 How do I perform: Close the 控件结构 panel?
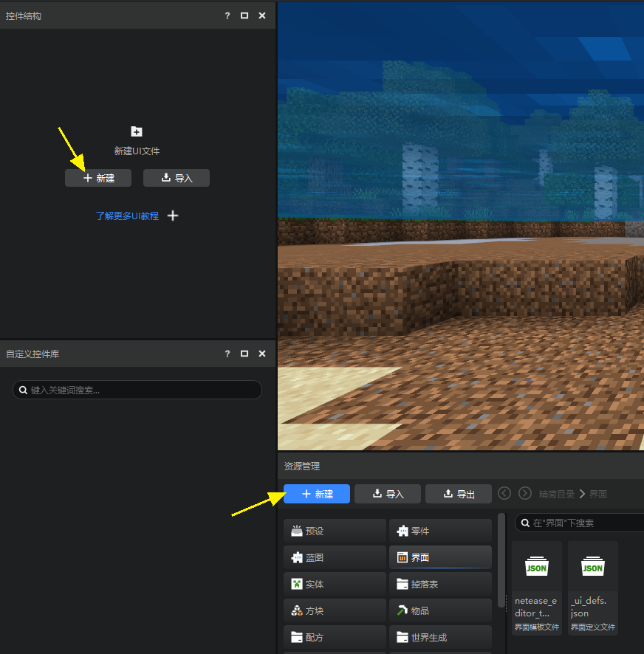(262, 16)
